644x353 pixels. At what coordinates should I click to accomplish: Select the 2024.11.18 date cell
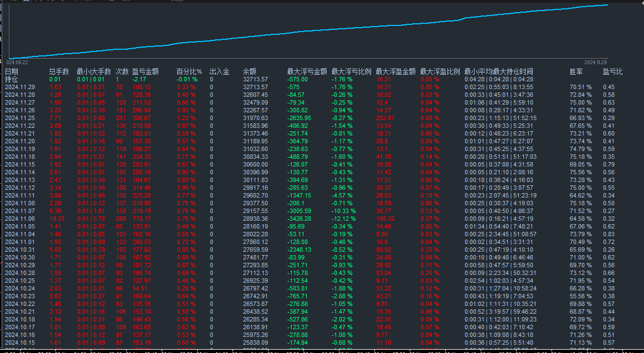pyautogui.click(x=20, y=157)
